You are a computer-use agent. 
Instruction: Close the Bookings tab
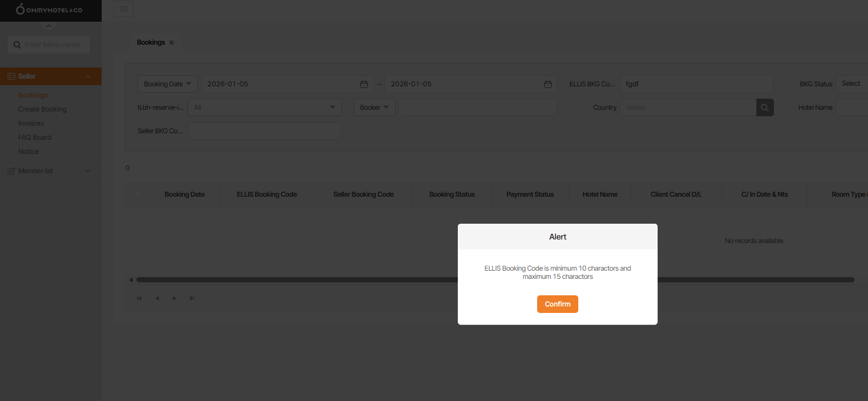click(x=172, y=42)
